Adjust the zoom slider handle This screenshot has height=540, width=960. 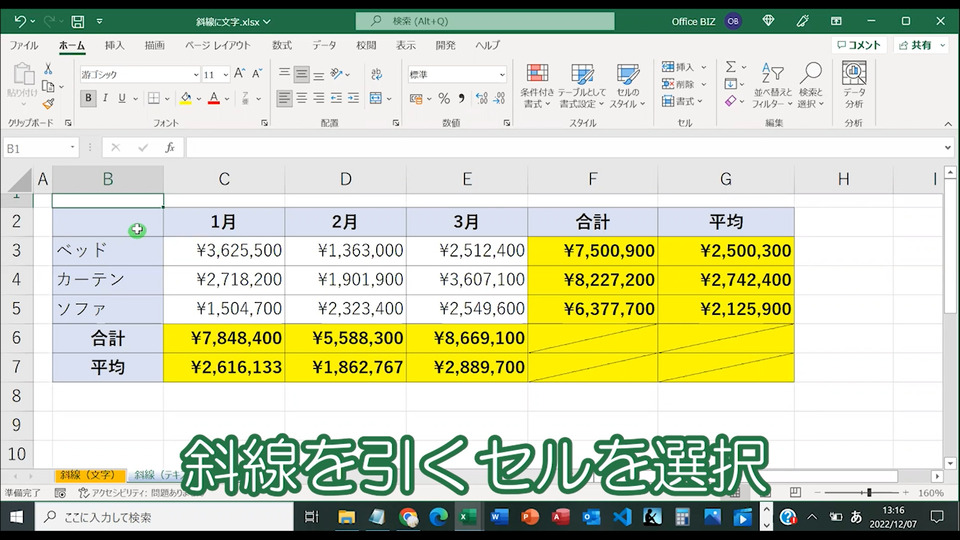869,492
